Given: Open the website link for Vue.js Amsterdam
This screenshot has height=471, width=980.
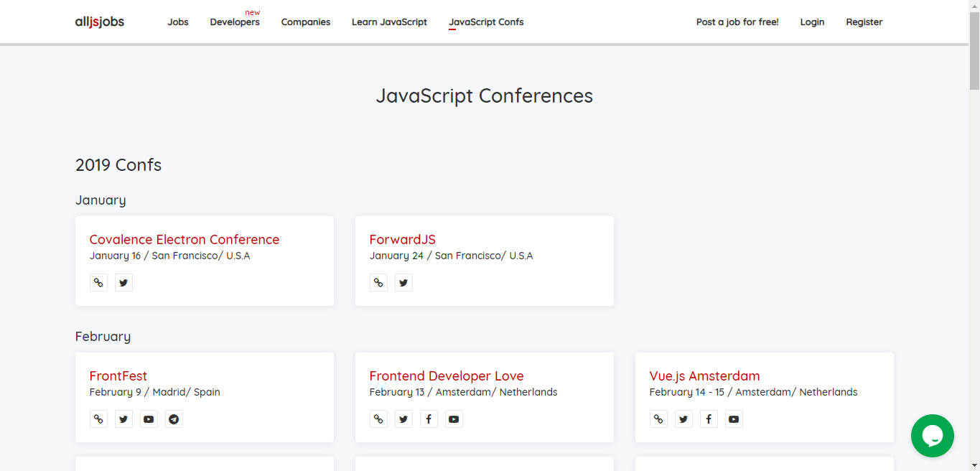Looking at the screenshot, I should (x=658, y=419).
